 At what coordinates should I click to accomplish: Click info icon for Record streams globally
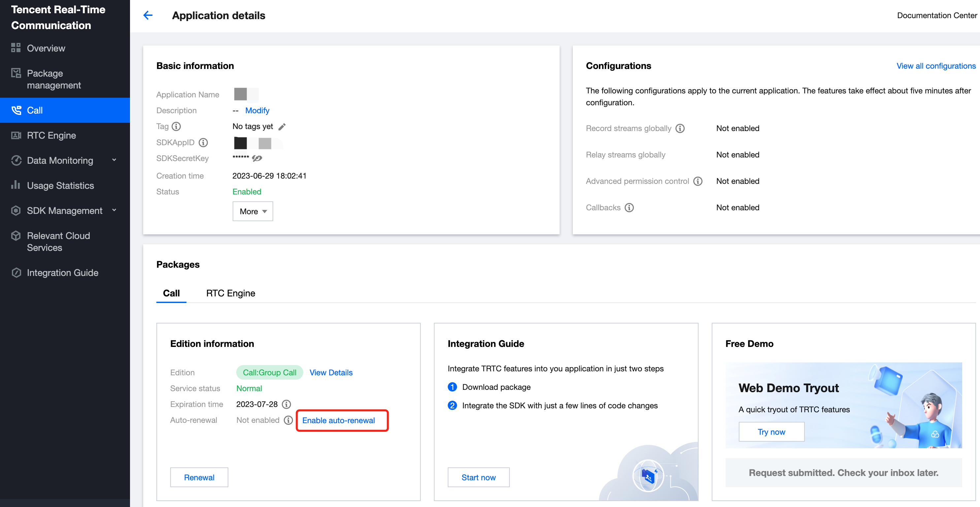click(x=680, y=128)
